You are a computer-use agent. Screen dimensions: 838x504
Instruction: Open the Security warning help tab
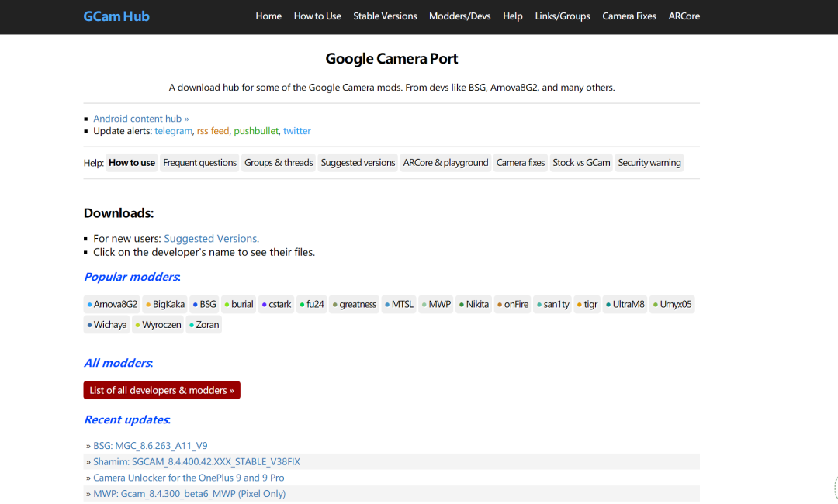coord(649,163)
